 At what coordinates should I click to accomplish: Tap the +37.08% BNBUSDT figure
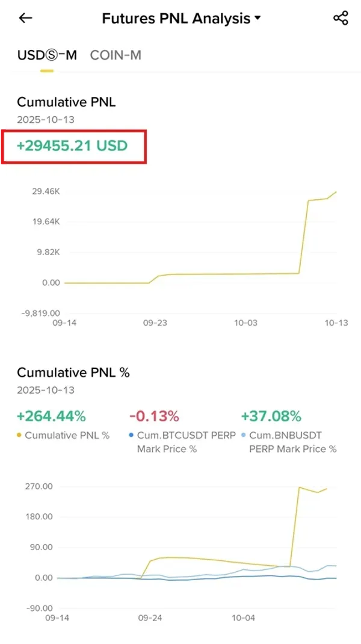pos(271,416)
